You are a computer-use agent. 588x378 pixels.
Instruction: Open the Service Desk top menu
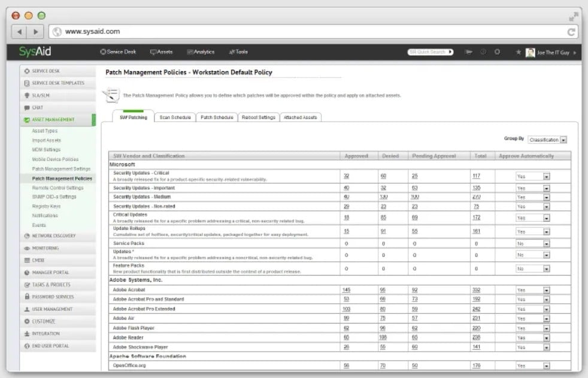pyautogui.click(x=118, y=52)
